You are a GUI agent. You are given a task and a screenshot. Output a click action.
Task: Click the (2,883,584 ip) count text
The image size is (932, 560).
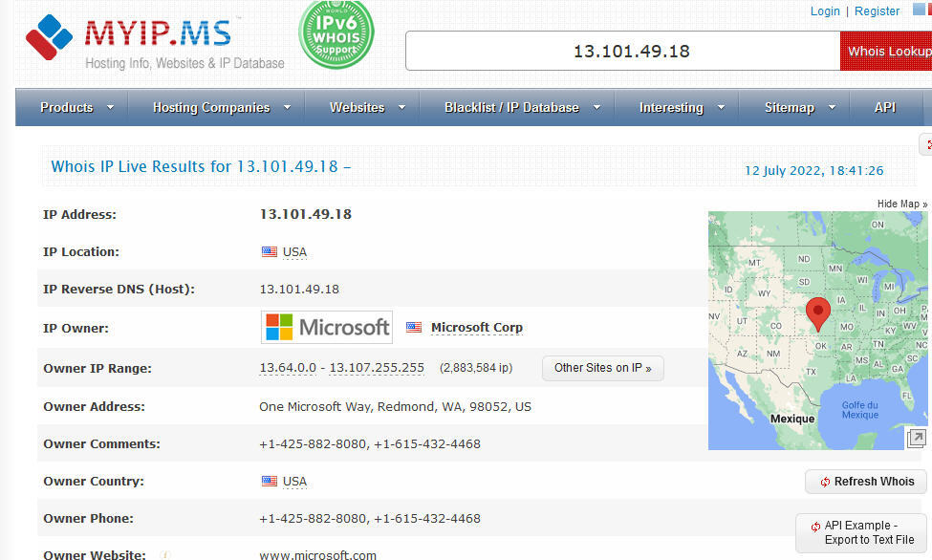476,368
